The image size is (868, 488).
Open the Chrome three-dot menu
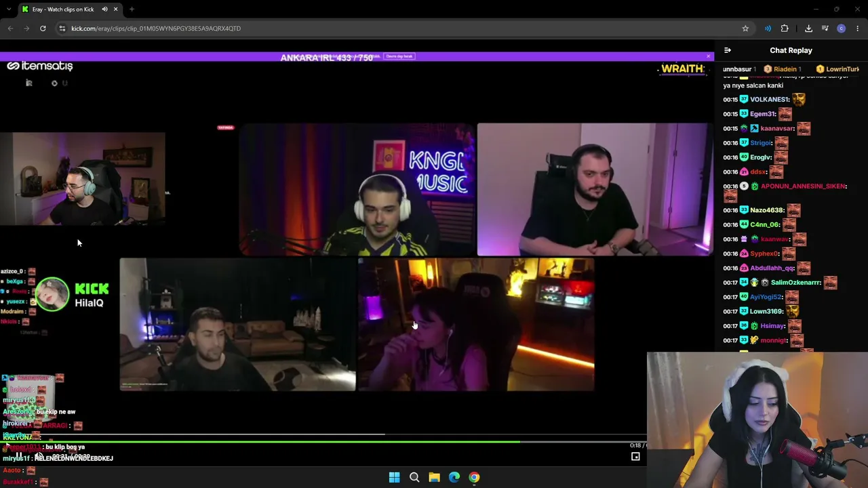tap(858, 28)
